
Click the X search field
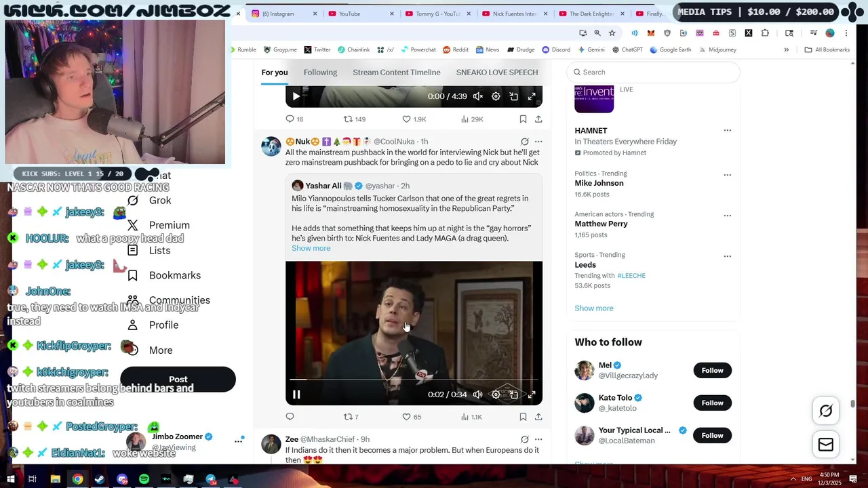tap(654, 73)
